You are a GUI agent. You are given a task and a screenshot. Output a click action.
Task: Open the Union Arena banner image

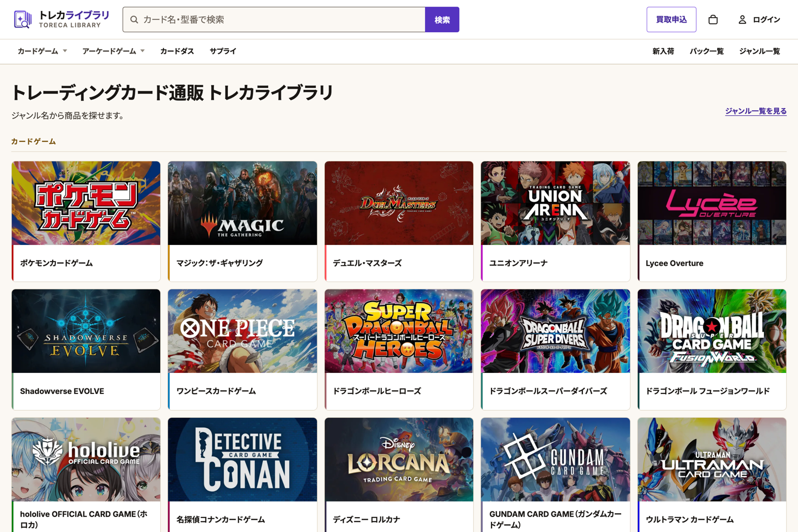pos(555,203)
